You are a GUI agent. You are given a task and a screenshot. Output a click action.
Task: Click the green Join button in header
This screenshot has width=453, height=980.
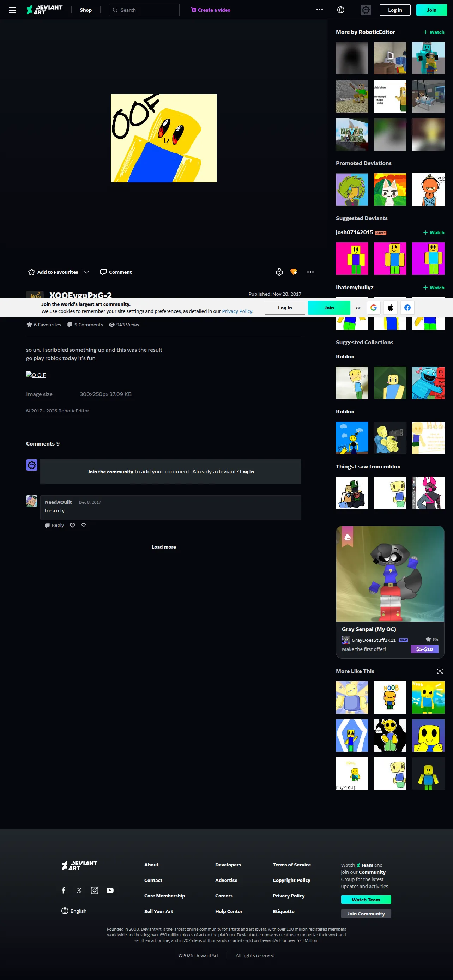pos(431,10)
